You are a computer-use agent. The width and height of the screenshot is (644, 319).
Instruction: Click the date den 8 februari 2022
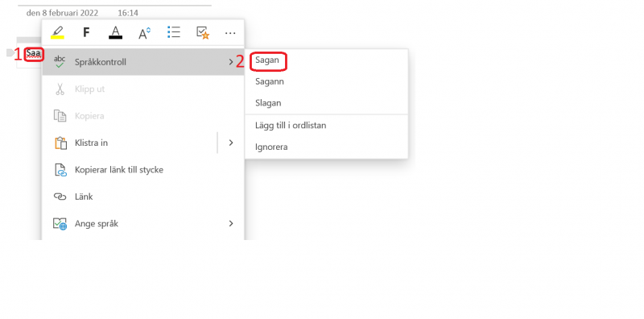(x=62, y=13)
